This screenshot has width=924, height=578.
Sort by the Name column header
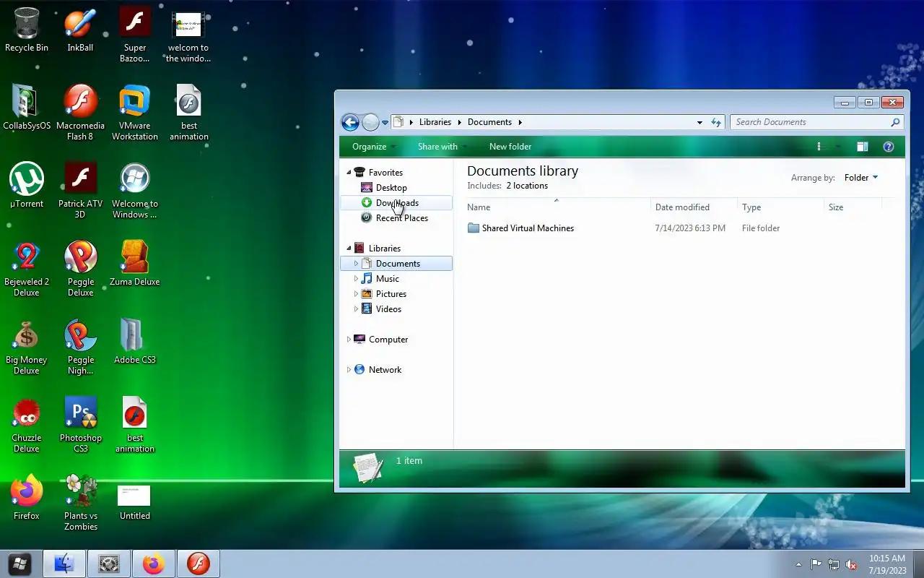pos(558,207)
